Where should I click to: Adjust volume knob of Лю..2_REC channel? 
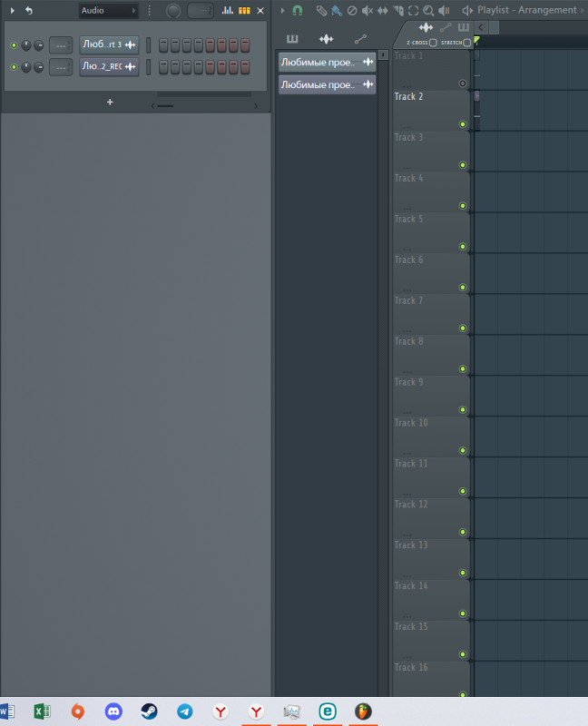pos(39,67)
